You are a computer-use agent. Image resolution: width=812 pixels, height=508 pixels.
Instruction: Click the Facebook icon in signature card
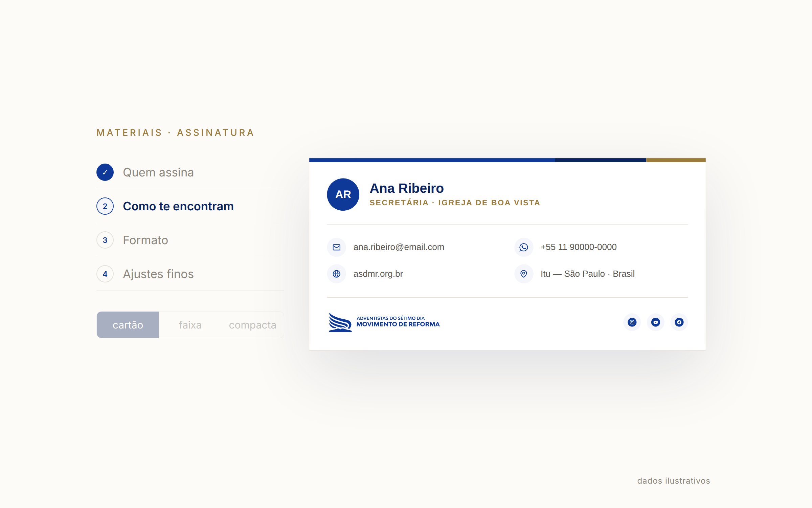click(x=679, y=322)
